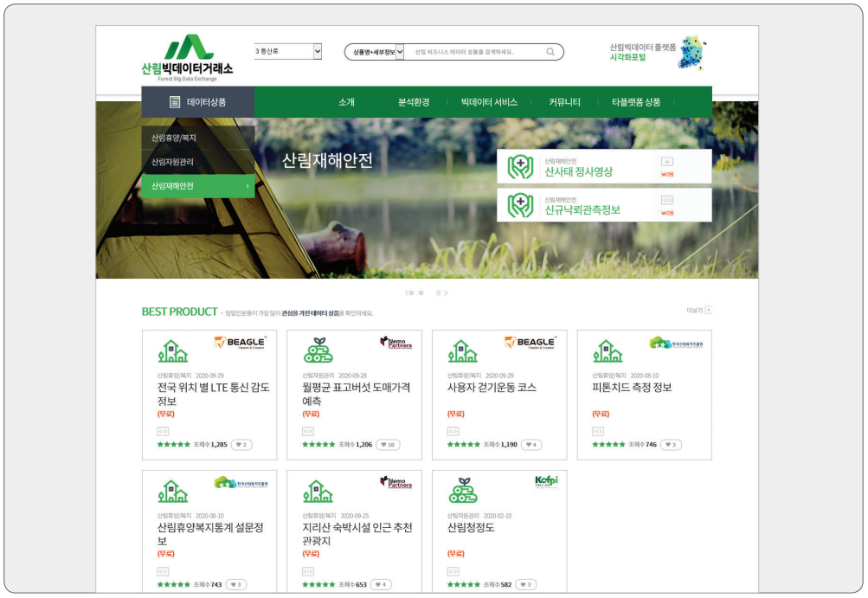Screen dimensions: 868x598
Task: Expand the 산림재해안전 category arrow
Action: tap(248, 186)
